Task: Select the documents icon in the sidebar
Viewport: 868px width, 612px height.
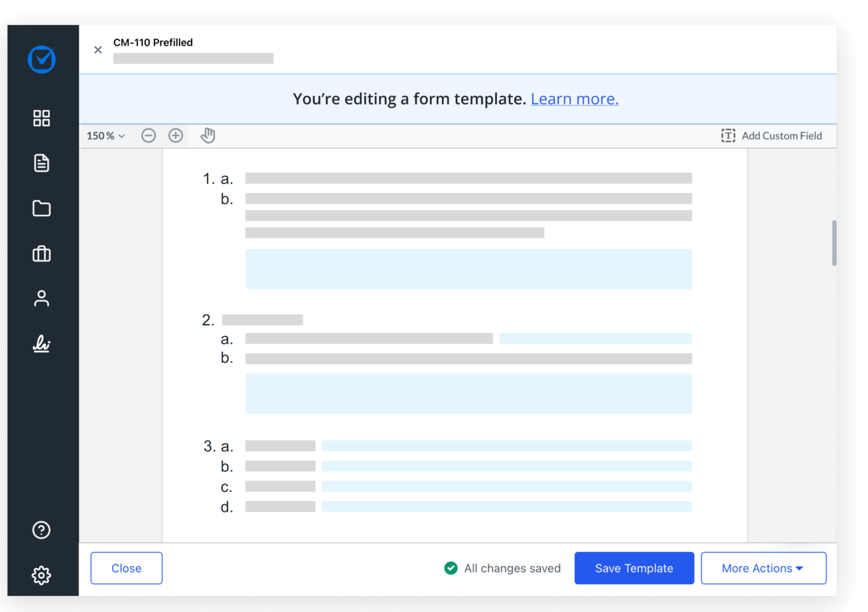Action: point(41,163)
